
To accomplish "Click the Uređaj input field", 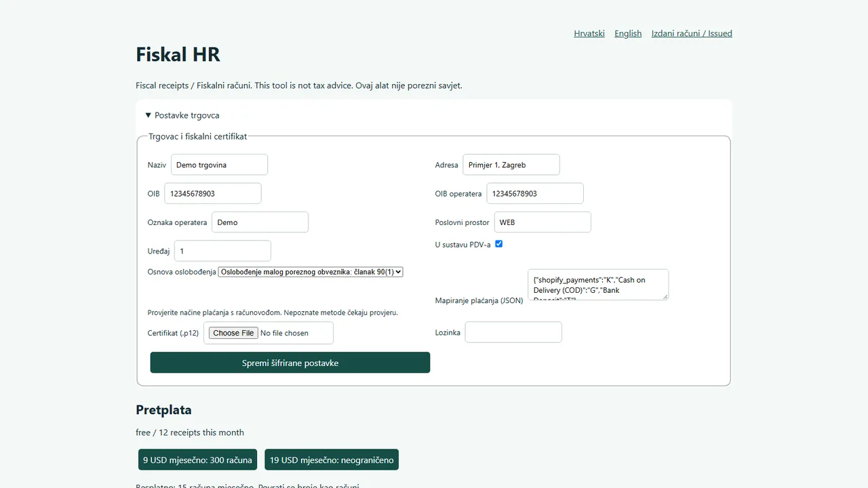I will (222, 251).
